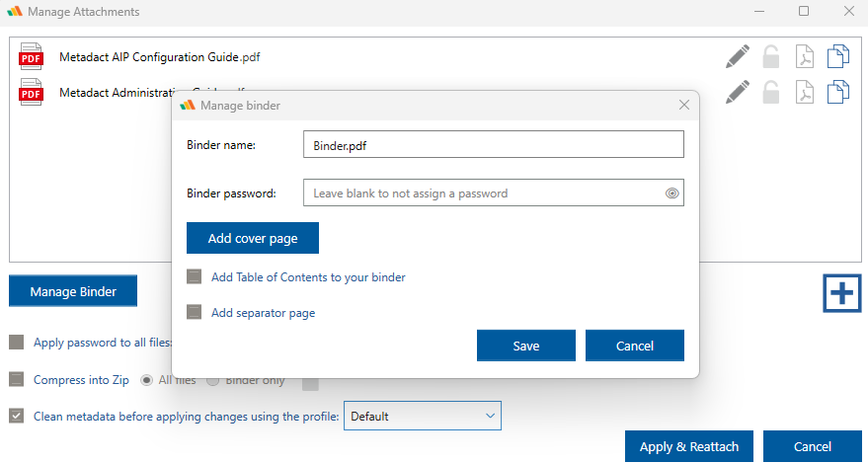Select the Binder only radio button

click(x=213, y=380)
